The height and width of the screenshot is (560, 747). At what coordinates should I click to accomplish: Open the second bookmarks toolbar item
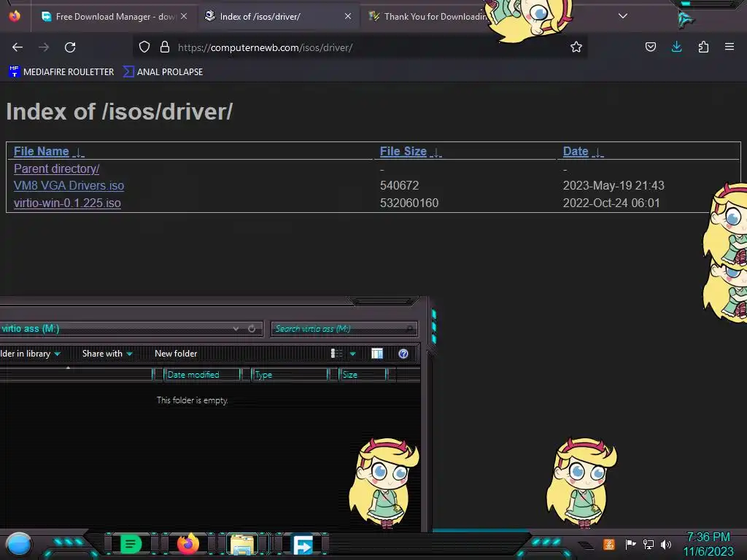pos(163,72)
